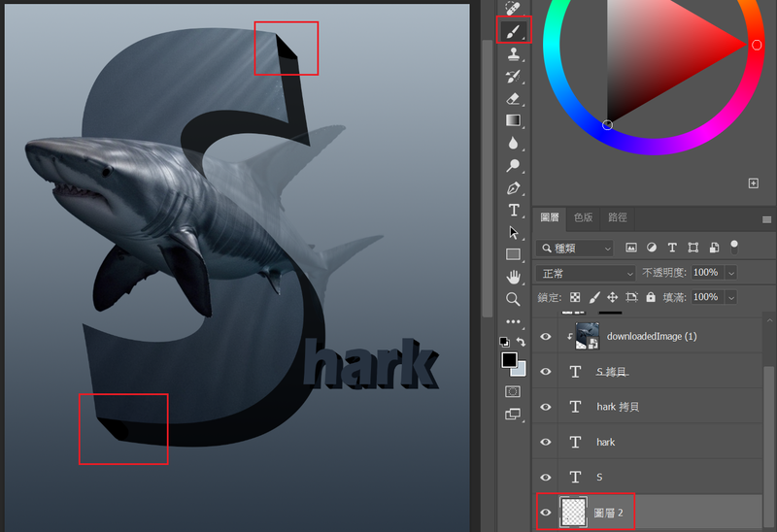The image size is (777, 532).
Task: Open the layers panel hamburger menu
Action: (x=766, y=219)
